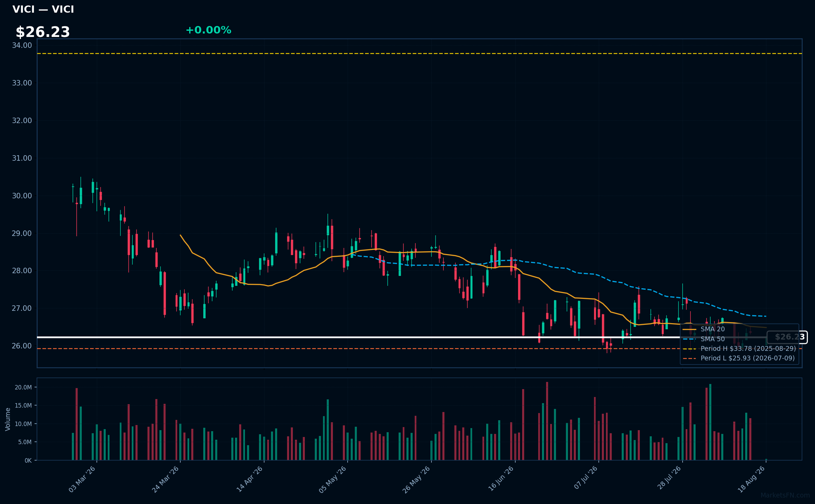Viewport: 815px width, 504px height.
Task: Click the 24 Mar '26 date label
Action: click(166, 479)
